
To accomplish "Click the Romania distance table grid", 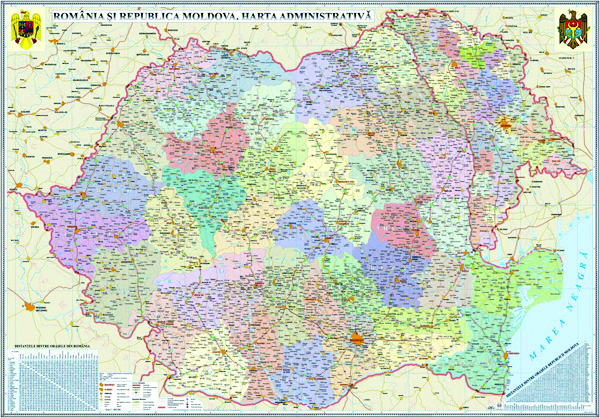I will coord(45,380).
